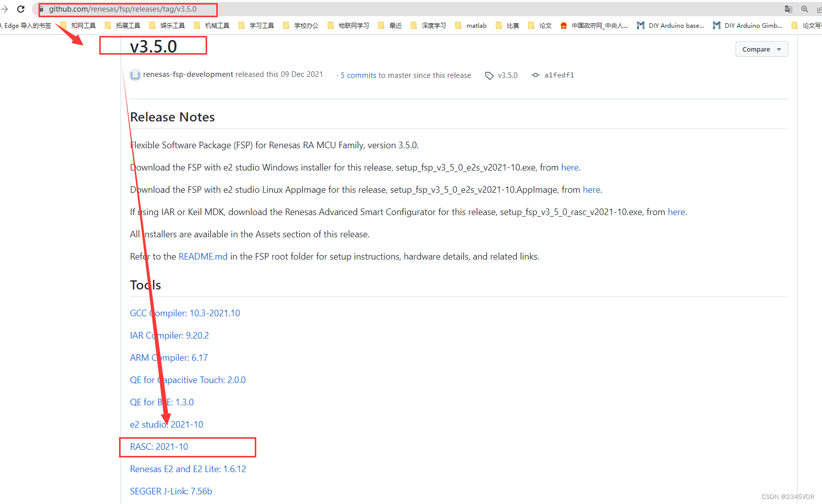Viewport: 822px width, 504px height.
Task: Open the 娱乐工具 bookmark folder
Action: [167, 26]
